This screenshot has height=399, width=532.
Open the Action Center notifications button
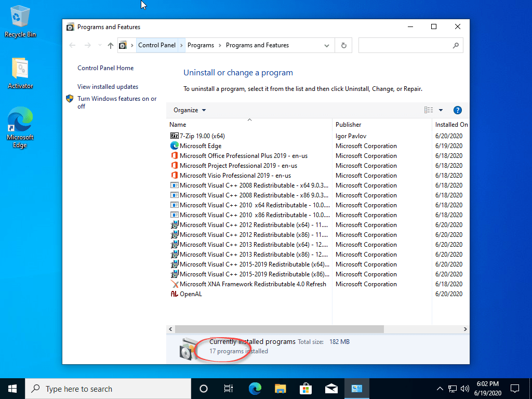[x=515, y=389]
